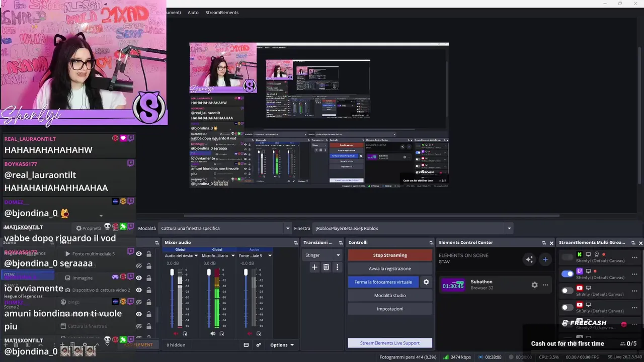Toggle audio monitoring icon for Audio del desktop
Image resolution: width=644 pixels, height=362 pixels.
pyautogui.click(x=185, y=334)
